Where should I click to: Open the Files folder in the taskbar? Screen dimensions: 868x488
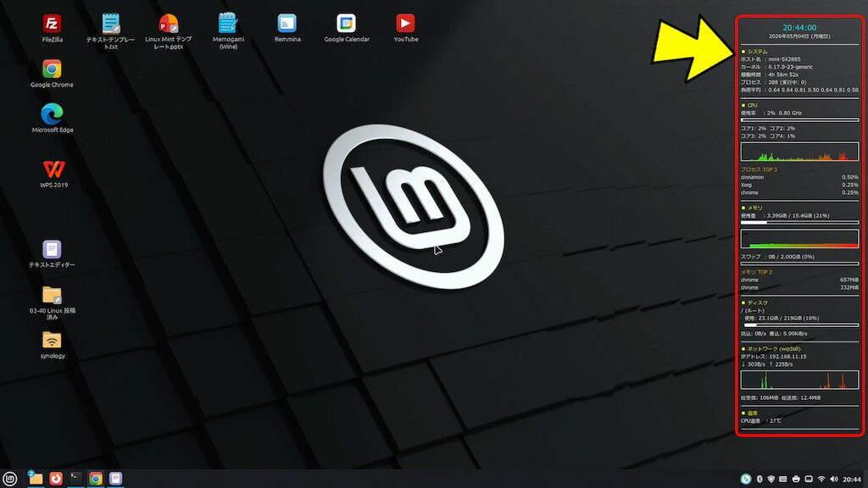click(x=36, y=479)
